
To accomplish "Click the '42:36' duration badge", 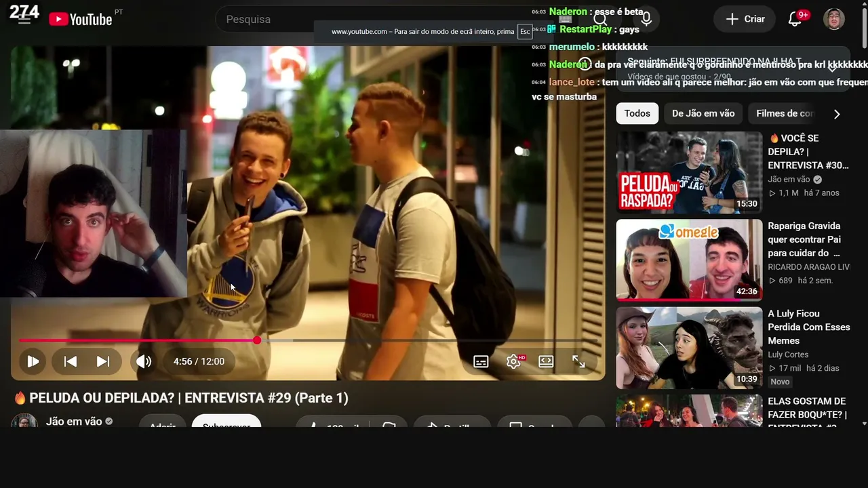I will click(747, 291).
